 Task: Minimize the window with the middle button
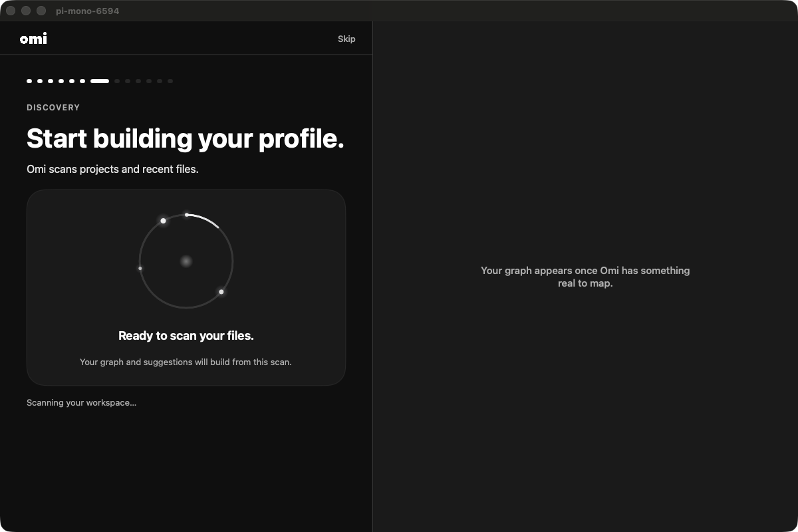click(26, 11)
